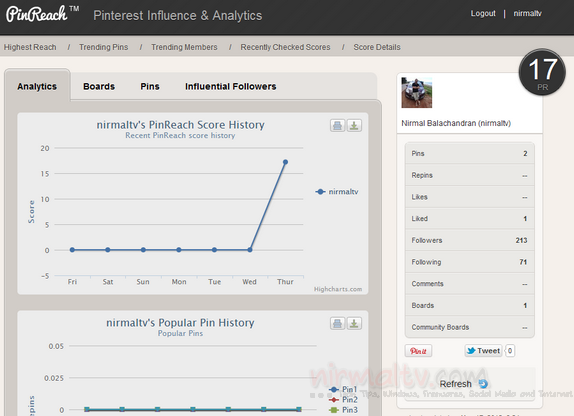Viewport: 574px width, 416px height.
Task: Click the PinReach logo
Action: [x=37, y=15]
